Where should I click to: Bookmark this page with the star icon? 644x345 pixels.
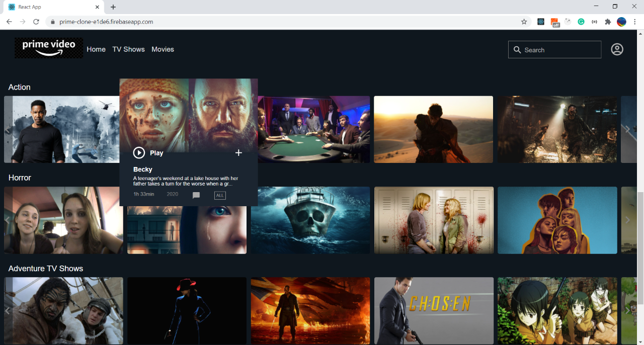524,22
